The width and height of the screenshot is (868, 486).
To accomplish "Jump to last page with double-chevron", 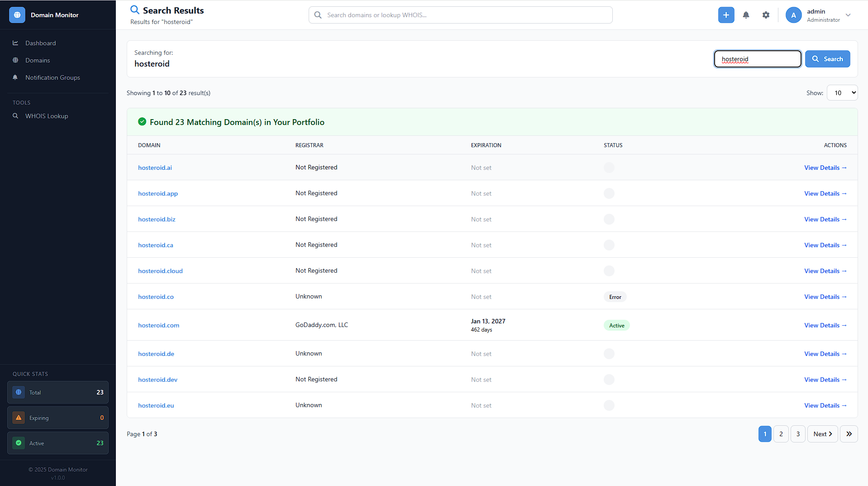I will click(x=849, y=434).
